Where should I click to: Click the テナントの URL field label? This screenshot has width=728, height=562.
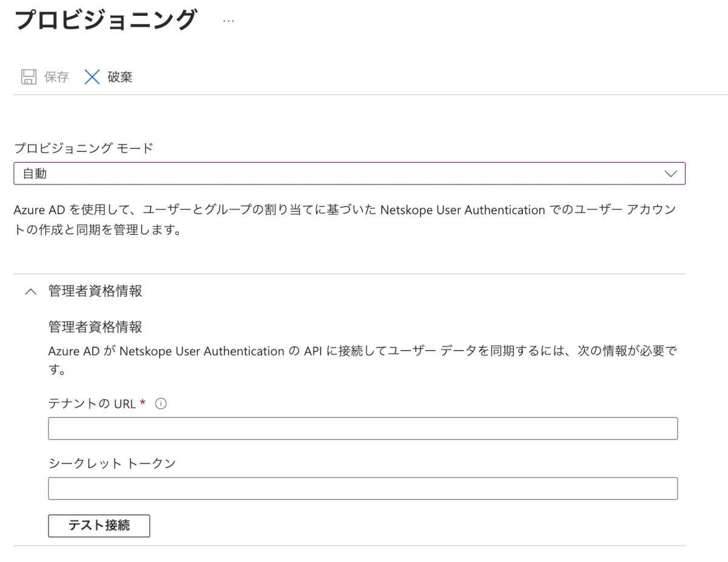92,404
